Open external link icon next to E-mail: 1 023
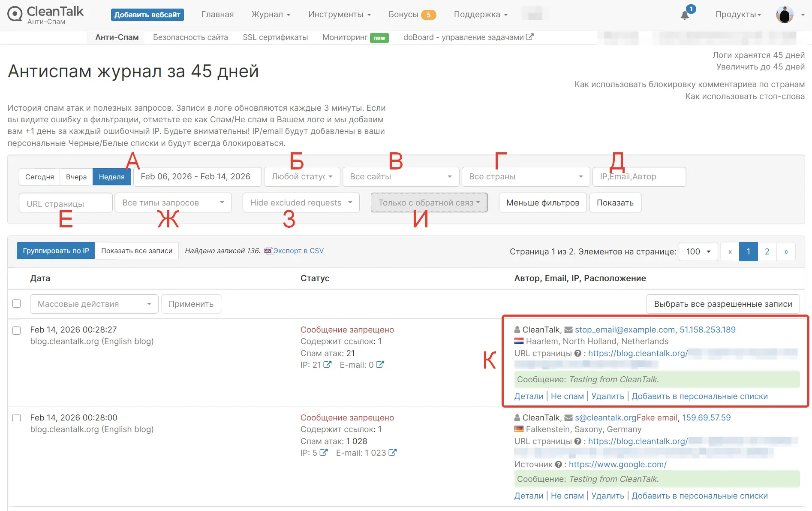The image size is (812, 511). (x=392, y=452)
